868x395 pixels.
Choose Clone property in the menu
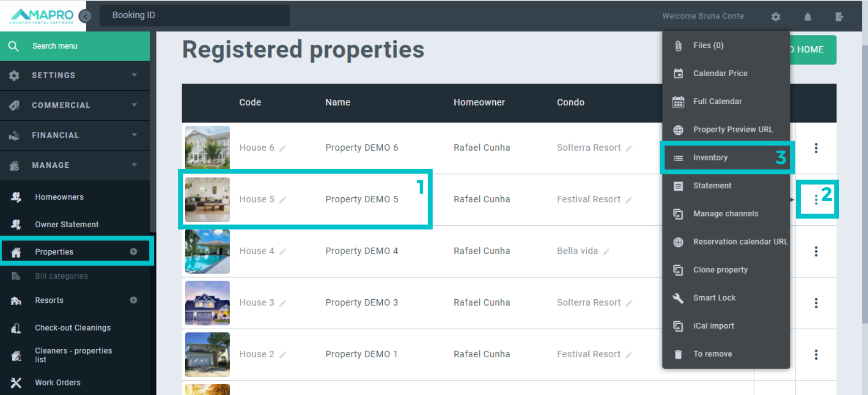(720, 270)
